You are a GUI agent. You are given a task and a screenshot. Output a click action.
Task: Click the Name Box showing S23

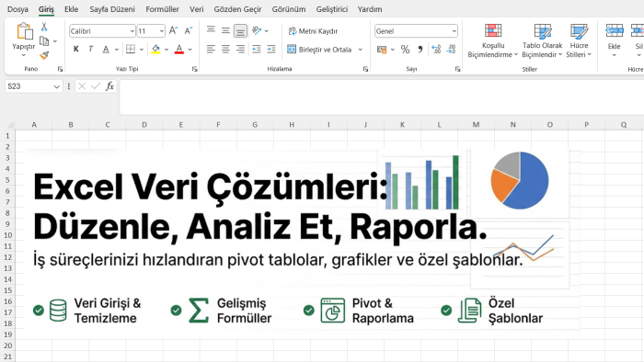(33, 86)
